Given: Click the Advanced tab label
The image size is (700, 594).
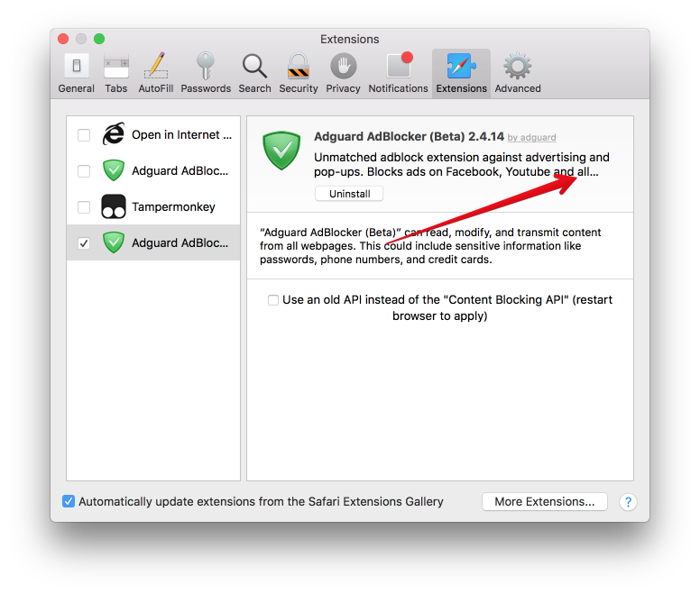Looking at the screenshot, I should (518, 88).
